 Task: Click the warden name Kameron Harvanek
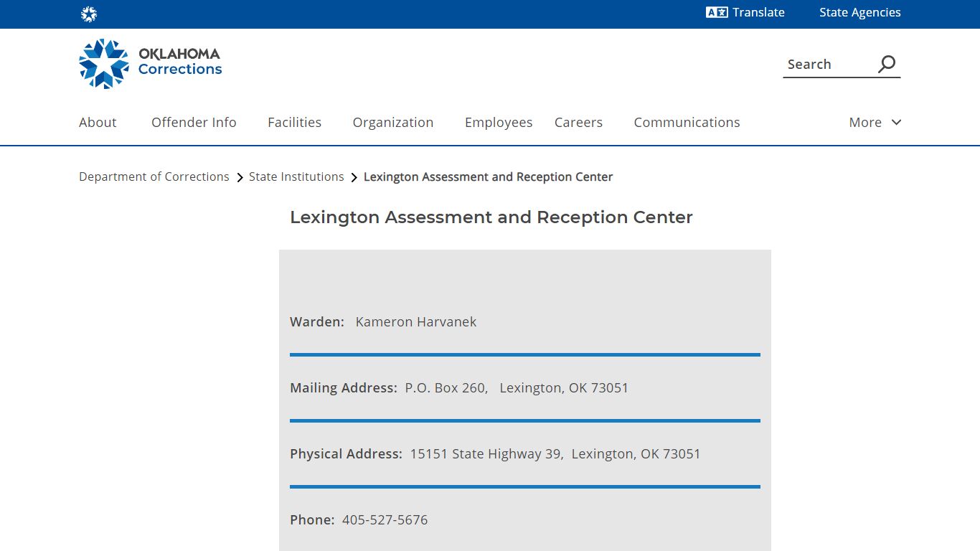tap(416, 321)
